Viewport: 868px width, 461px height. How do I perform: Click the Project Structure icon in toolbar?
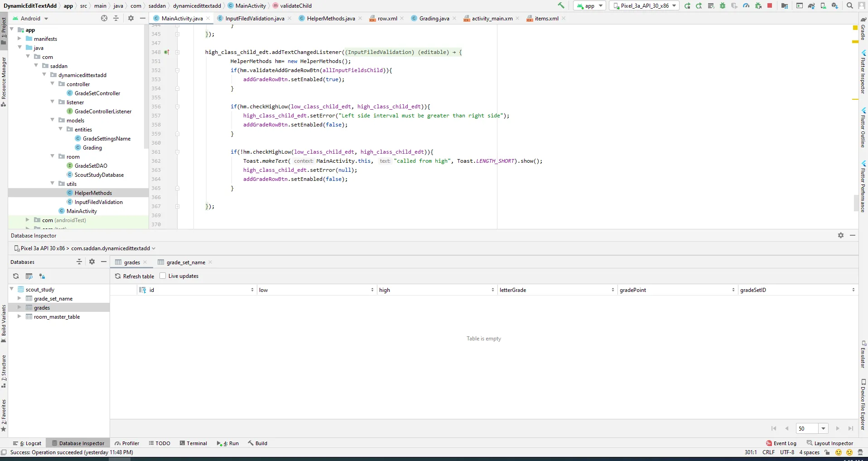pos(785,5)
